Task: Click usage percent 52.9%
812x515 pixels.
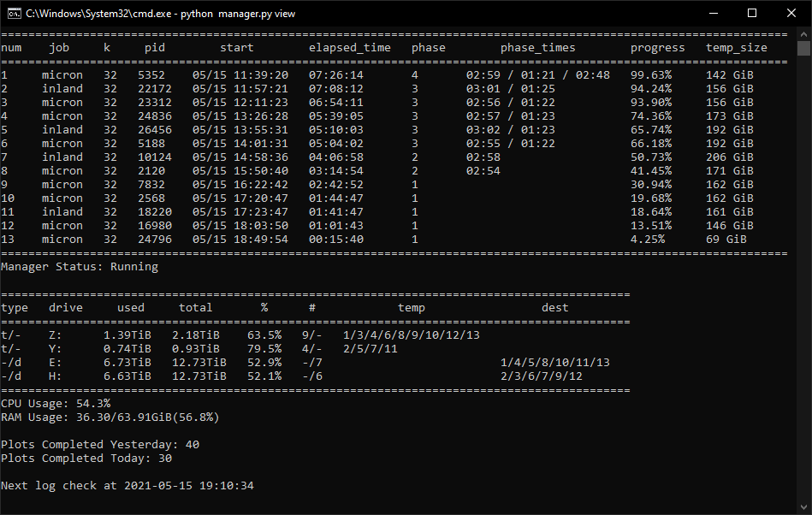Action: 264,363
